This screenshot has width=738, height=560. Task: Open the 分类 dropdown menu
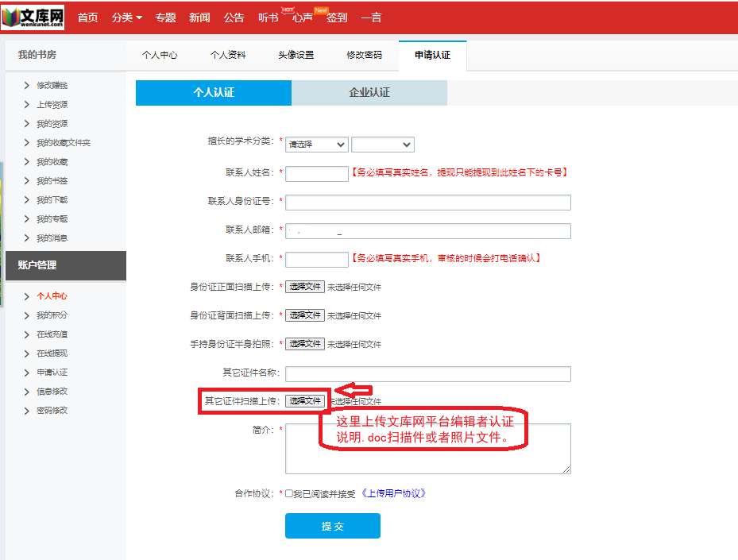point(126,17)
